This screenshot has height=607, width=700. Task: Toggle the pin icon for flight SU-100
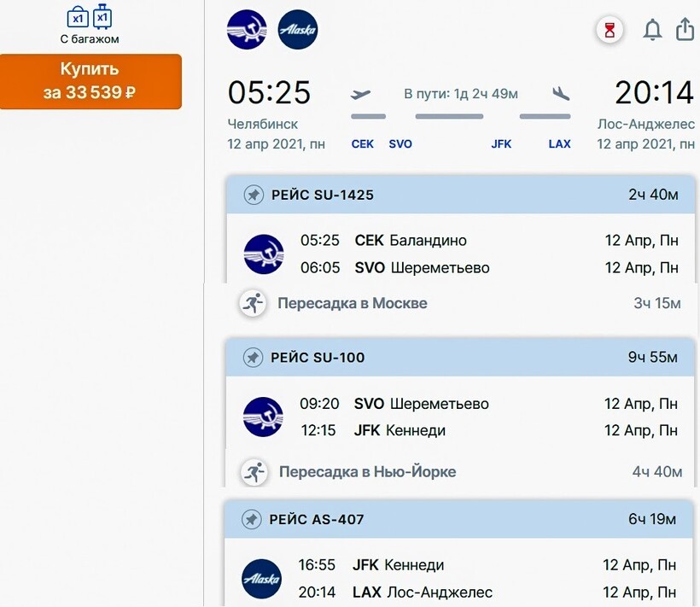pyautogui.click(x=253, y=358)
